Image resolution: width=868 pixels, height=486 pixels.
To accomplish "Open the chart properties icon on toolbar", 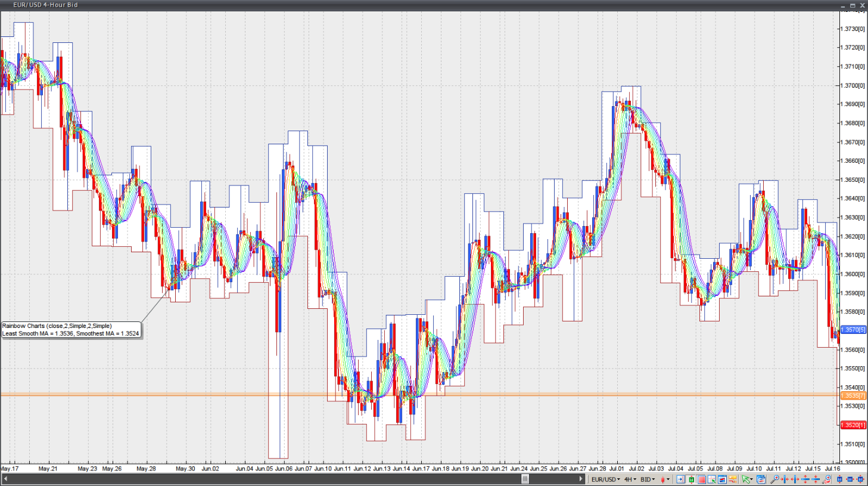I will coord(761,478).
